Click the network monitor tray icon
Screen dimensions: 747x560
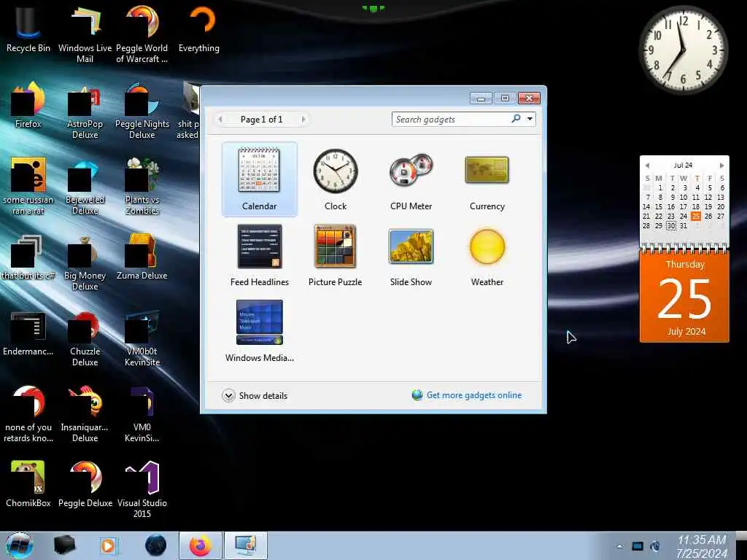tap(638, 546)
